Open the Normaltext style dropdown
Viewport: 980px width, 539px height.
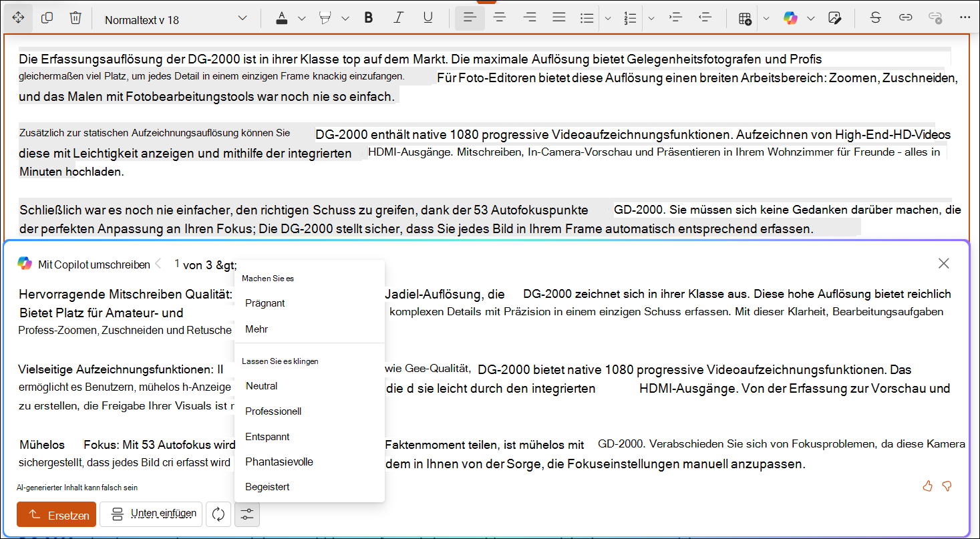click(x=176, y=19)
